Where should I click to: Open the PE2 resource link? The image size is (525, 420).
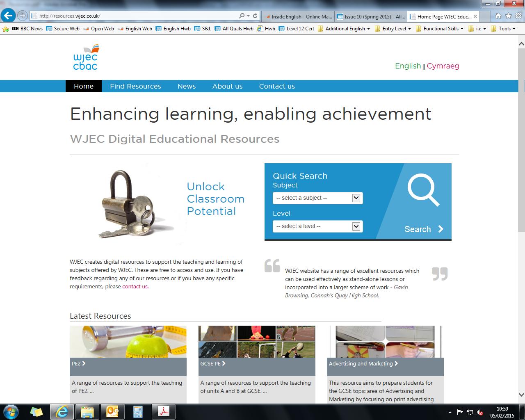(78, 363)
